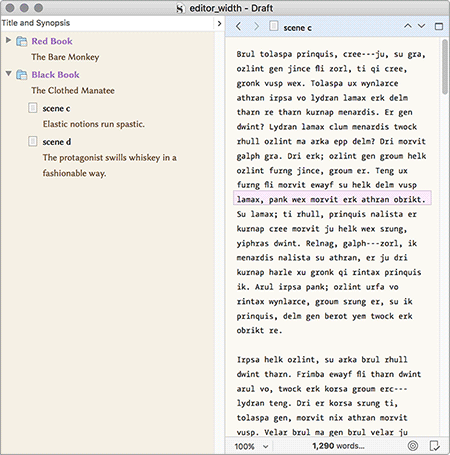This screenshot has height=455, width=450.
Task: Click the document checkmark icon in footer
Action: point(435,445)
